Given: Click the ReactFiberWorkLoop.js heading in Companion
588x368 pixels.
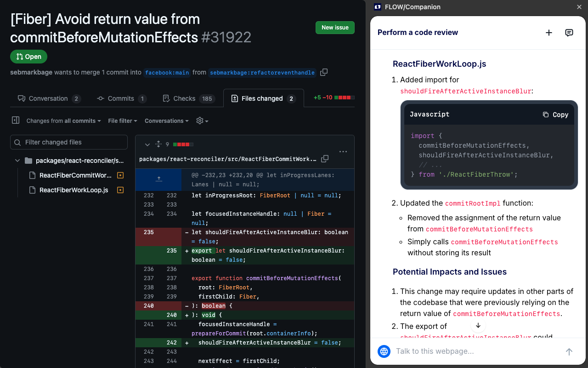Looking at the screenshot, I should coord(439,64).
